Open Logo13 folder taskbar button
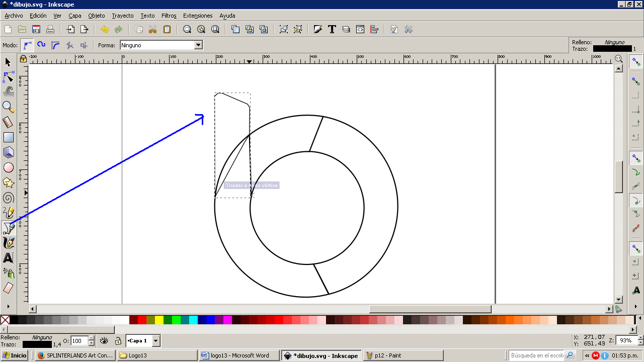644x362 pixels. [x=158, y=355]
